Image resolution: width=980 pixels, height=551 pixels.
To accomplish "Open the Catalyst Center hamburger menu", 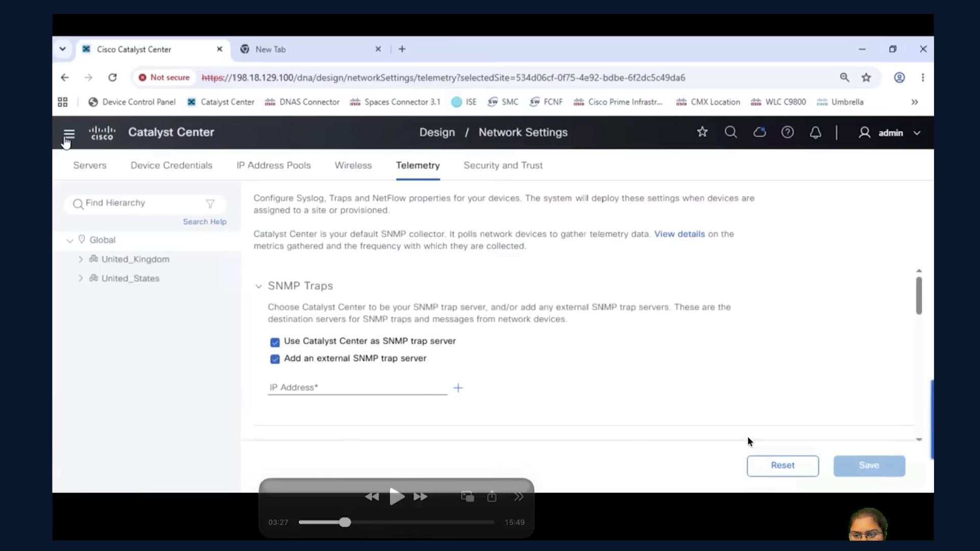I will point(69,134).
